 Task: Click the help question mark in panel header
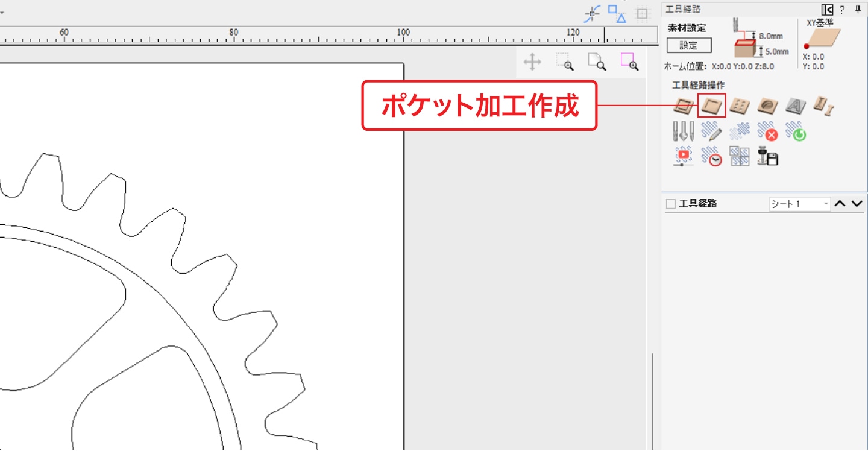(842, 10)
